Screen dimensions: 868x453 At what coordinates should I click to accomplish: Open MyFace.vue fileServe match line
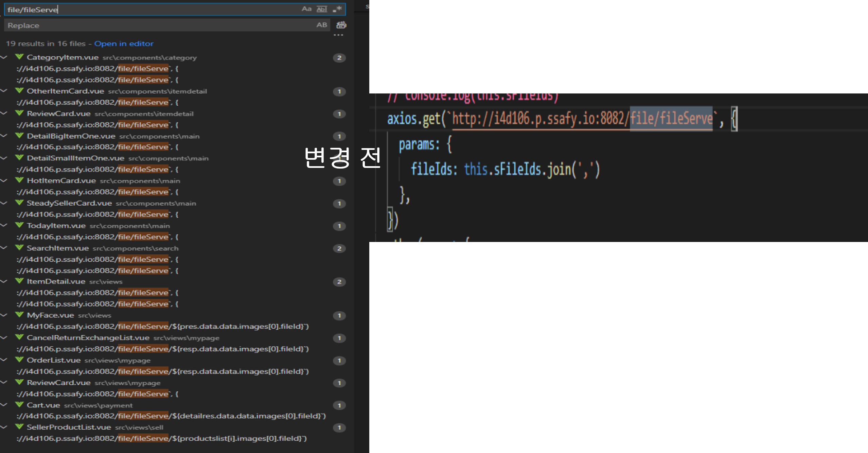point(162,327)
